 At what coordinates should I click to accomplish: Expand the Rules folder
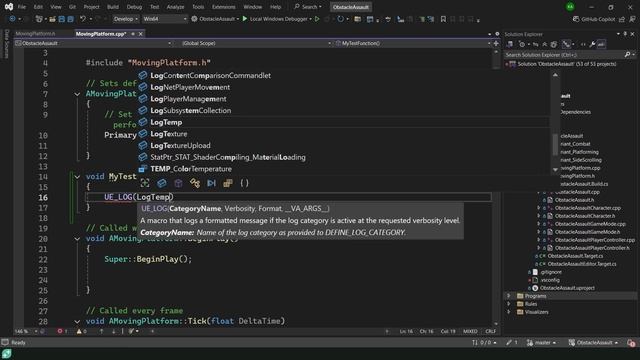[x=509, y=304]
